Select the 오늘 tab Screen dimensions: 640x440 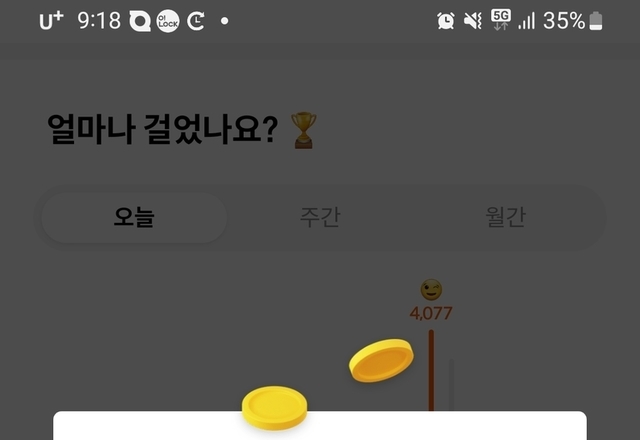pos(134,218)
